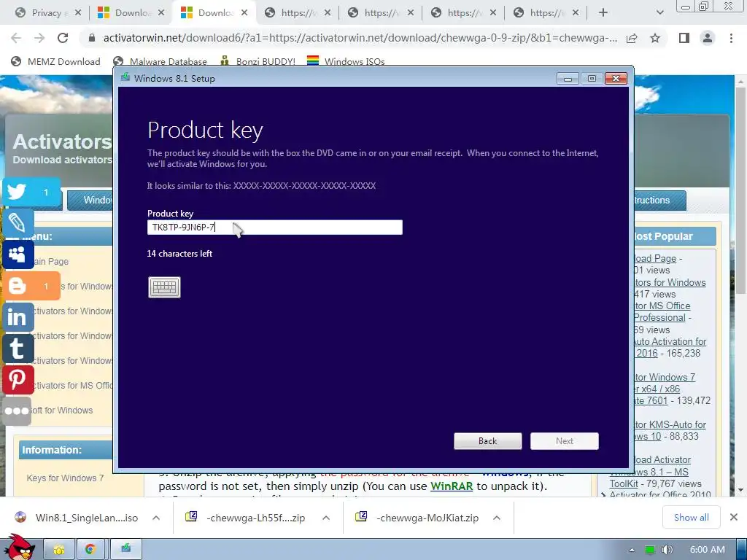Share via Tumblr sidebar icon
747x560 pixels.
point(18,349)
